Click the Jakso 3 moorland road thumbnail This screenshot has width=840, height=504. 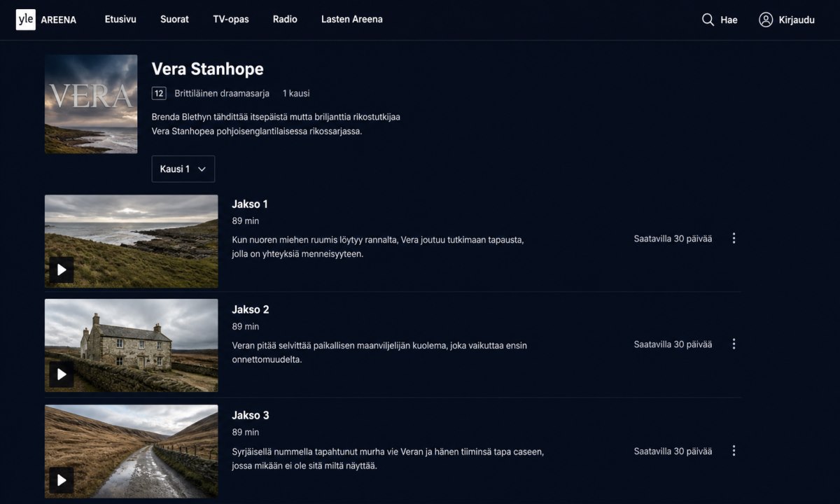click(132, 451)
